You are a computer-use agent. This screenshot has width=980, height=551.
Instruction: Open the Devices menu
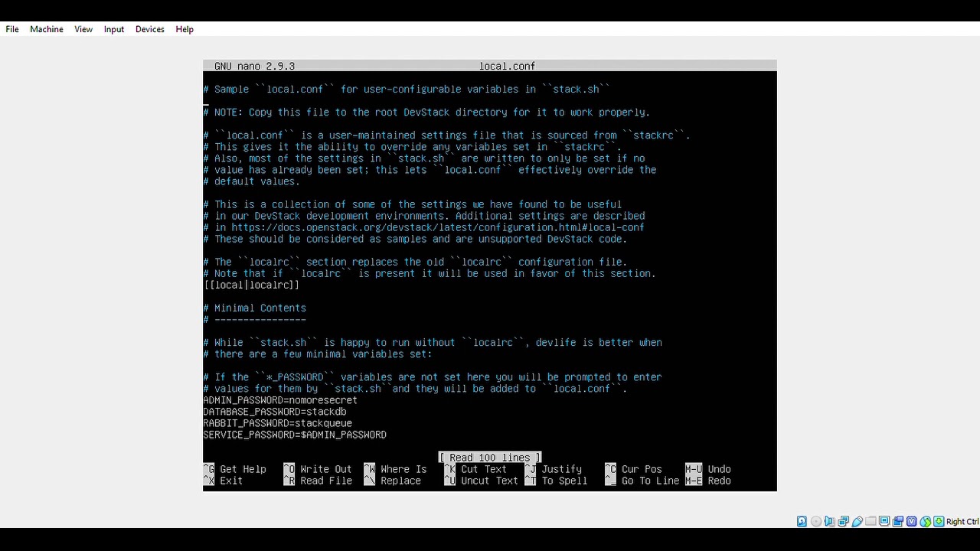pyautogui.click(x=150, y=29)
